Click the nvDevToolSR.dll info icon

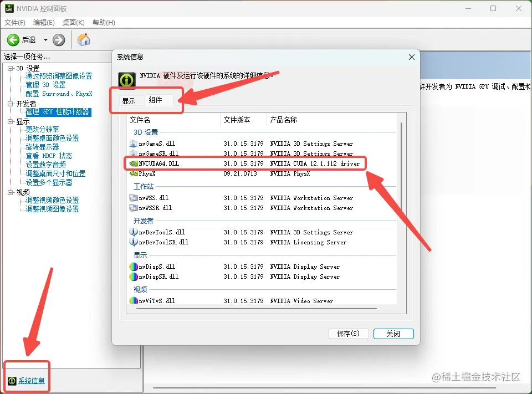click(134, 242)
